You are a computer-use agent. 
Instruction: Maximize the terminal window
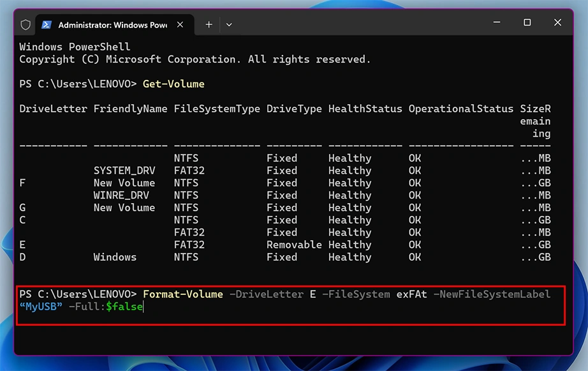pos(527,22)
